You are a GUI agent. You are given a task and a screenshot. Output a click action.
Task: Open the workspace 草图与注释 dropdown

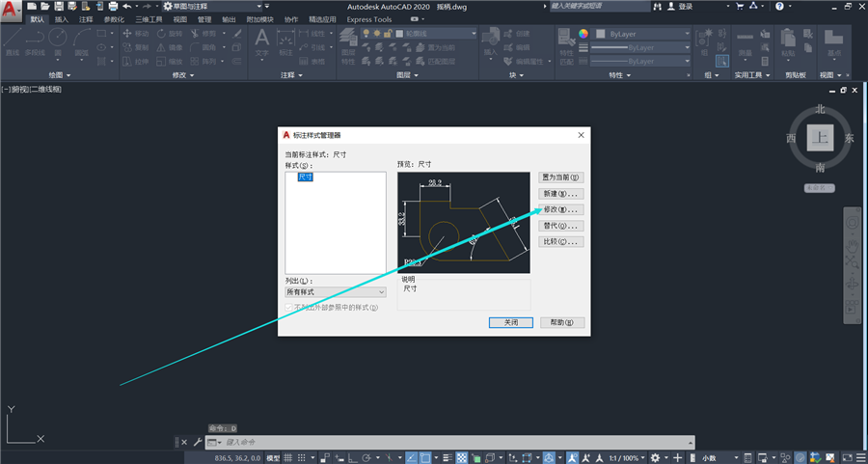pos(212,6)
